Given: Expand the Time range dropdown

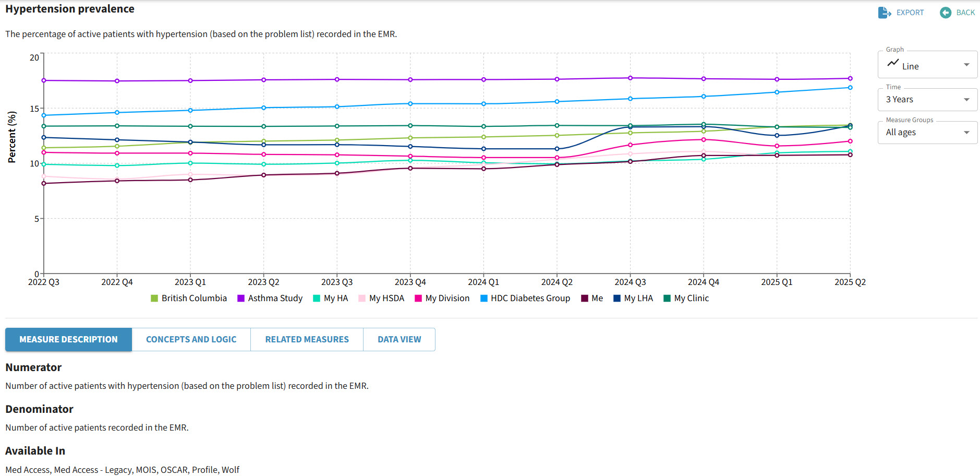Looking at the screenshot, I should (927, 100).
